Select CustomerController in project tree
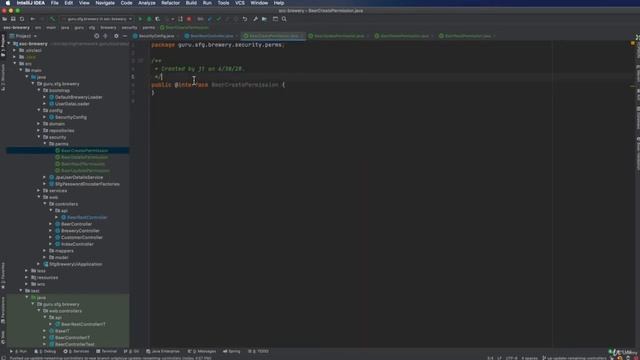This screenshot has width=640, height=360. click(82, 238)
